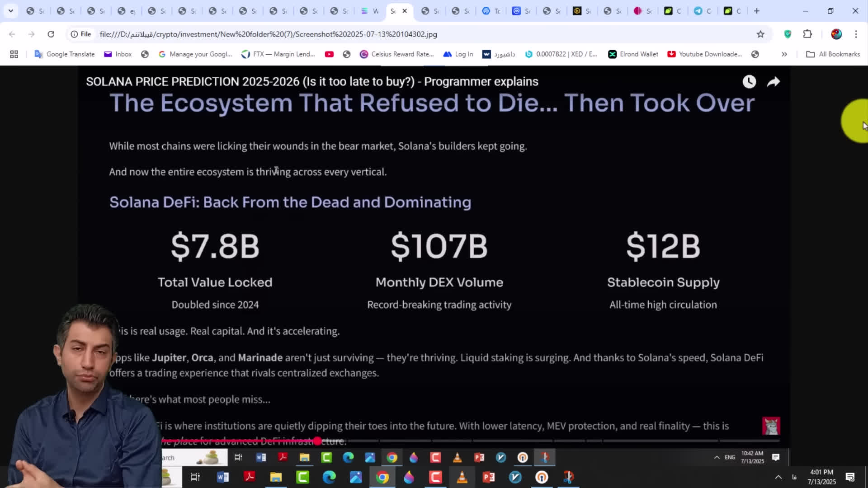Open the tab search dropdown arrow
Viewport: 868px width, 488px height.
11,11
